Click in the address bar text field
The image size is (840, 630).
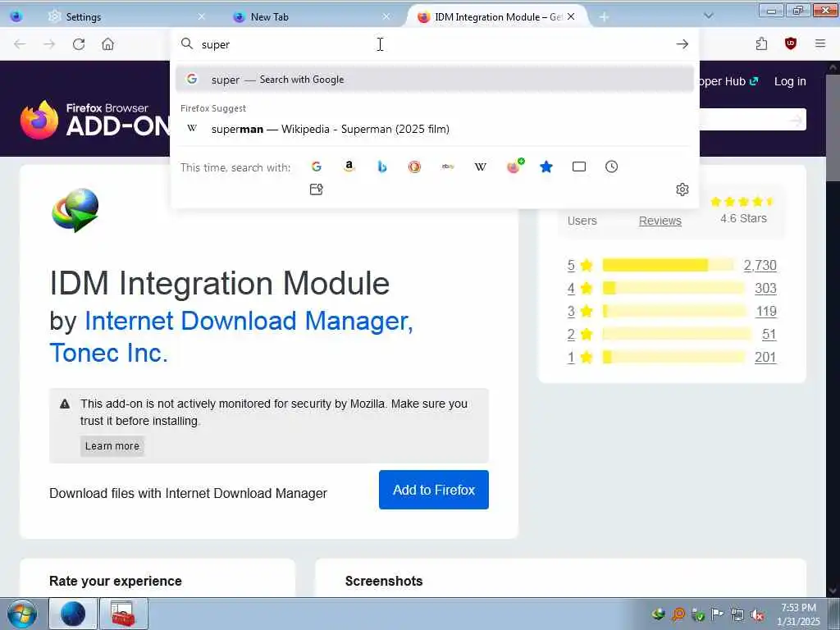tap(434, 44)
